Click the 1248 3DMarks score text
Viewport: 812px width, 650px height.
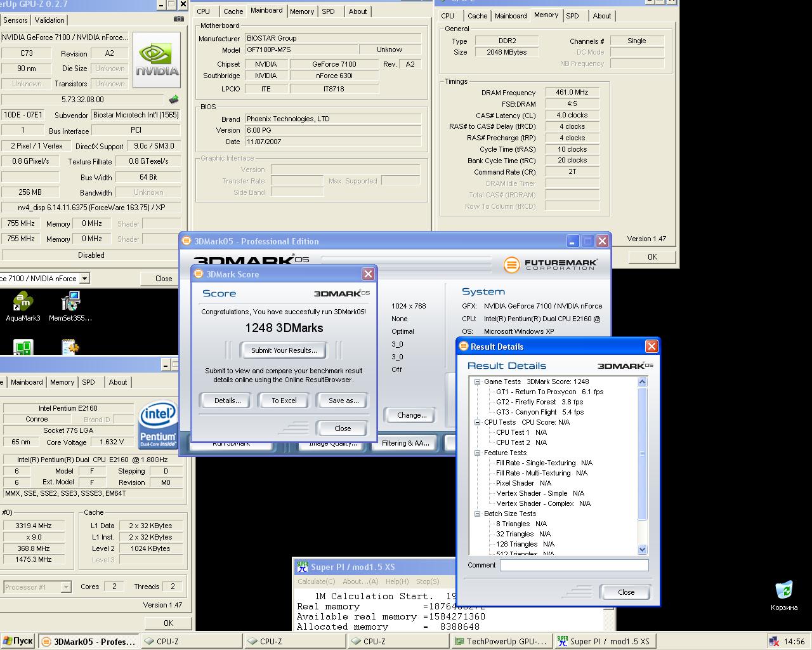tap(284, 328)
